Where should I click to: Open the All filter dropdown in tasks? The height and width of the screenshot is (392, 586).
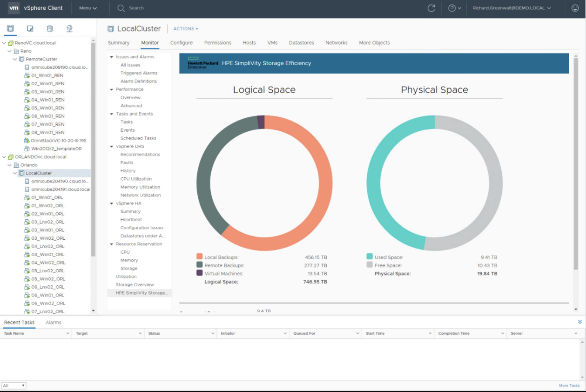tap(13, 385)
